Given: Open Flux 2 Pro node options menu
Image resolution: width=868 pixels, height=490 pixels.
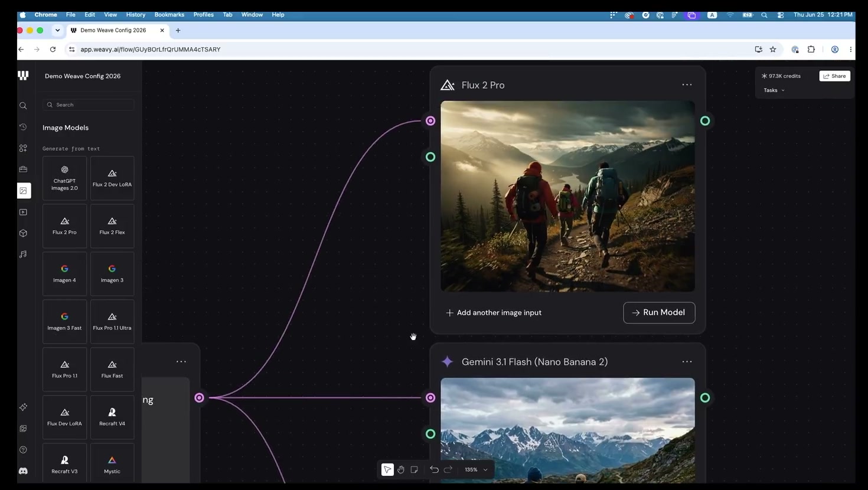Looking at the screenshot, I should (687, 85).
